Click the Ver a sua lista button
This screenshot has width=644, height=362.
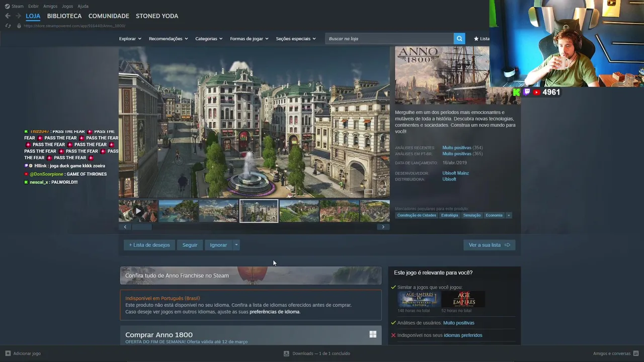click(x=489, y=245)
